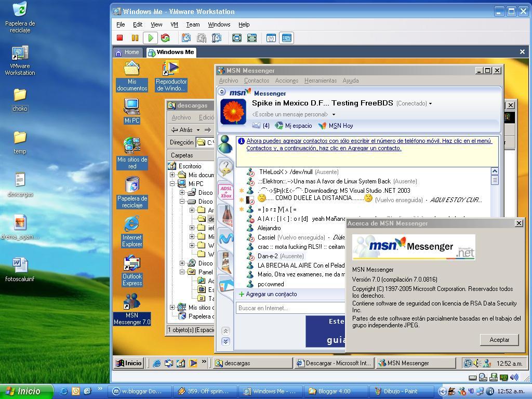
Task: Open VMware Workstation host desktop shortcut
Action: click(20, 61)
